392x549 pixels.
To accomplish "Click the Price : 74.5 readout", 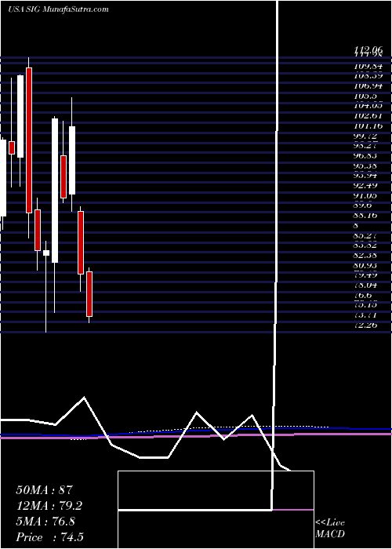I will pos(49,537).
